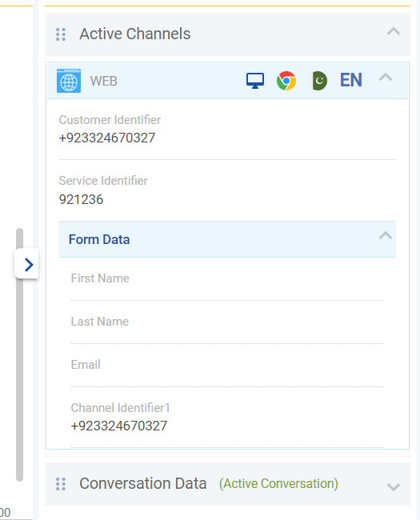Click the Pakistan flag icon
420x520 pixels.
pos(318,81)
